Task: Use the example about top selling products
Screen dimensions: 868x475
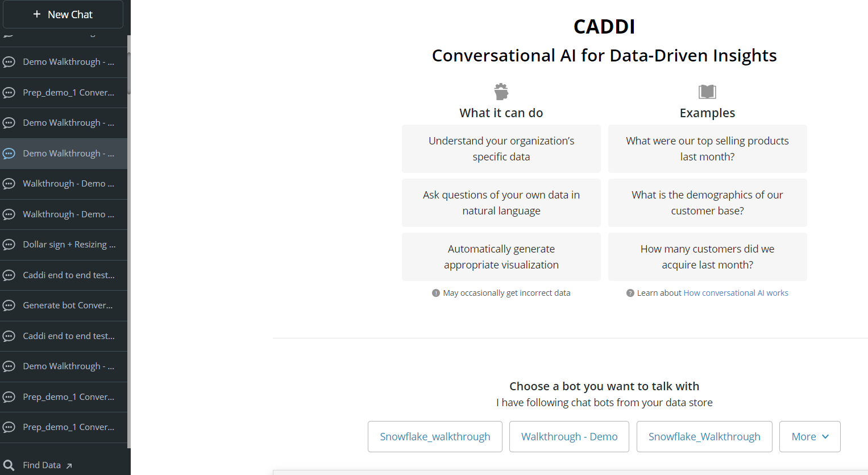Action: (707, 148)
